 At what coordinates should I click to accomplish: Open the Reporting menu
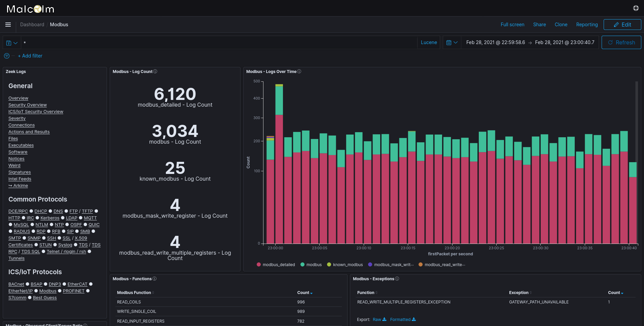[x=587, y=25]
